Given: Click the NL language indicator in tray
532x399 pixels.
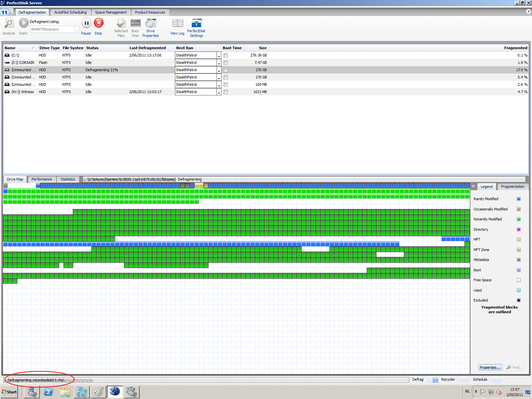Looking at the screenshot, I should [x=467, y=391].
